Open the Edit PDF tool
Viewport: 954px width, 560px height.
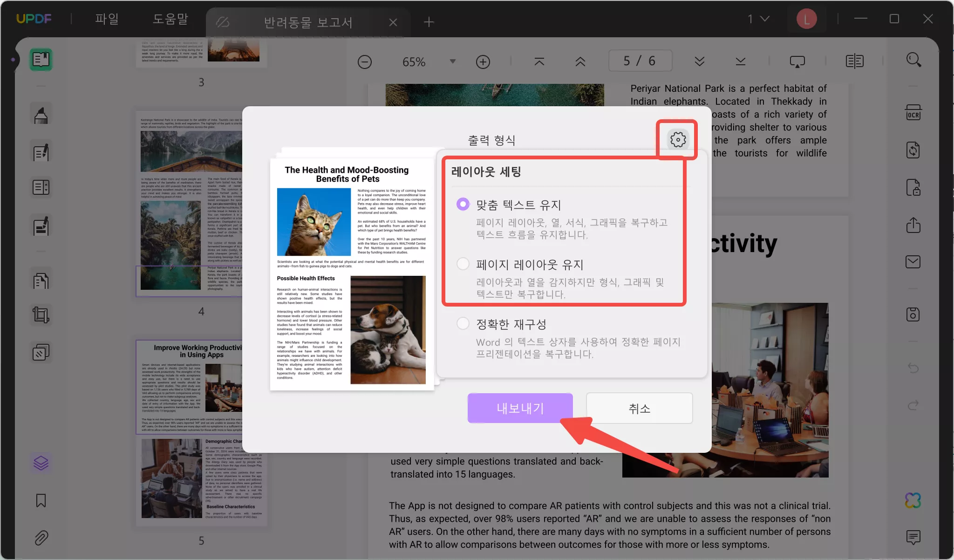point(41,152)
